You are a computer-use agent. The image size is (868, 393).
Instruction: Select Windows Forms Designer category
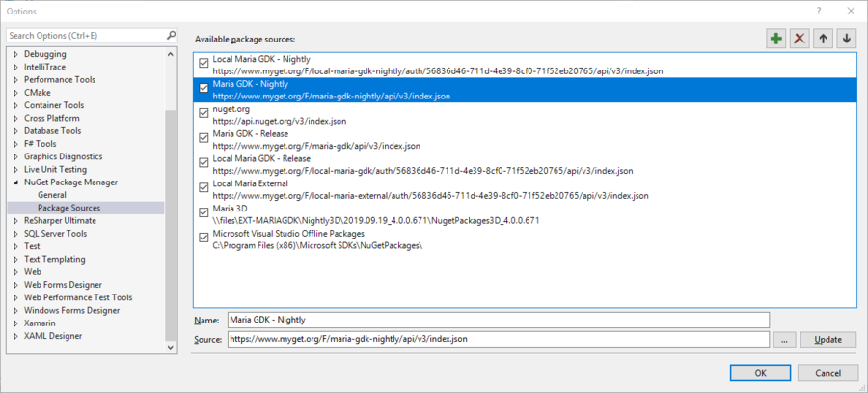72,310
